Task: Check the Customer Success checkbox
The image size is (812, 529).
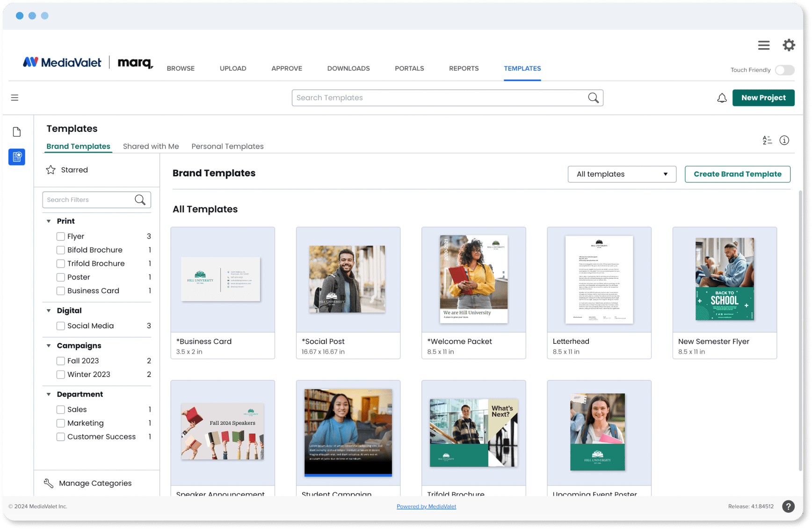Action: [61, 436]
